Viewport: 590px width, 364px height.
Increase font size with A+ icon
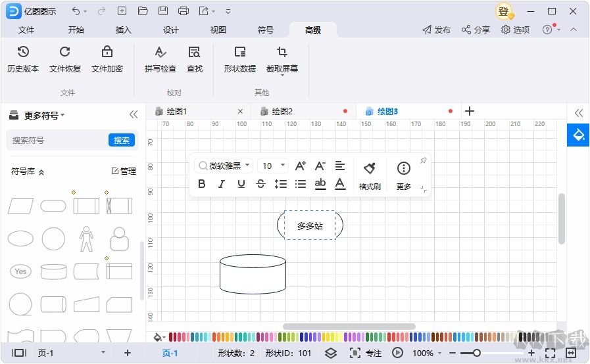pos(301,166)
